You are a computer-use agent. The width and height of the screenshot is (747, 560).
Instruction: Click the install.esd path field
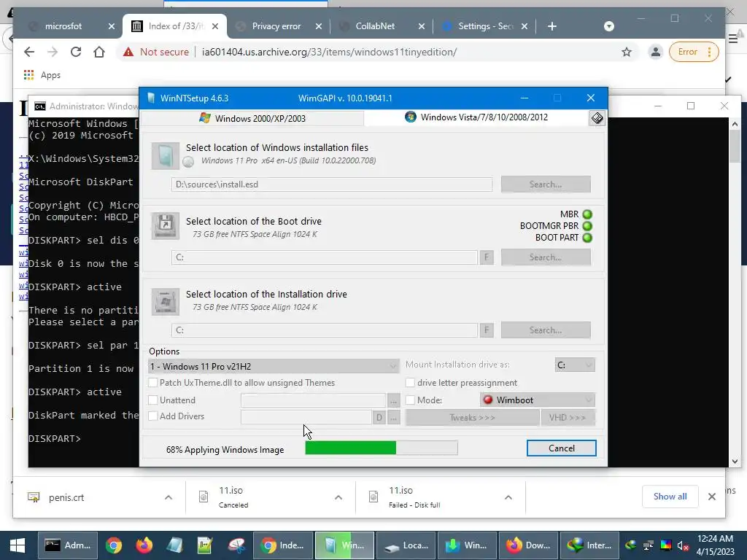[332, 184]
